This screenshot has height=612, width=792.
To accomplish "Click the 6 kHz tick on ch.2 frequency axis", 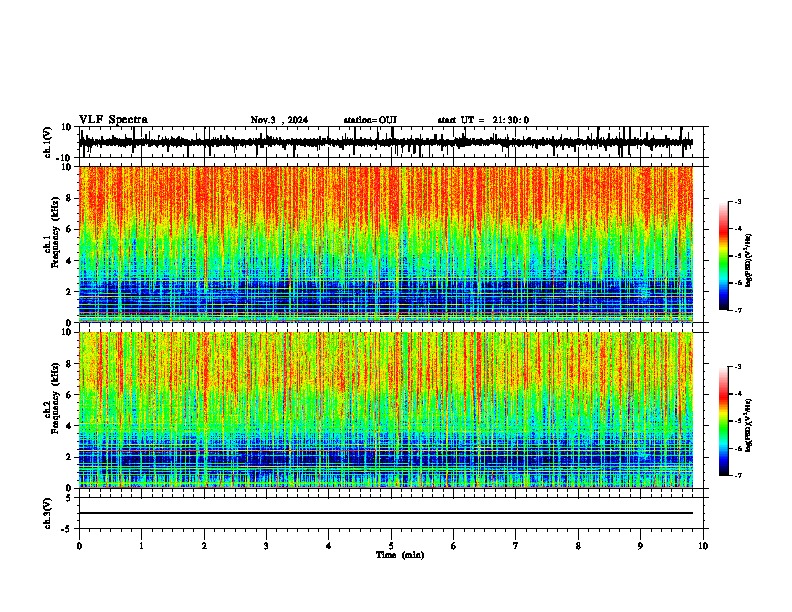I will coord(69,395).
